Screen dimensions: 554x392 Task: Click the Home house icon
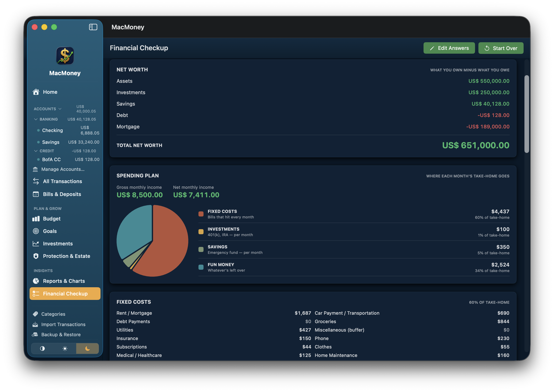[x=36, y=92]
